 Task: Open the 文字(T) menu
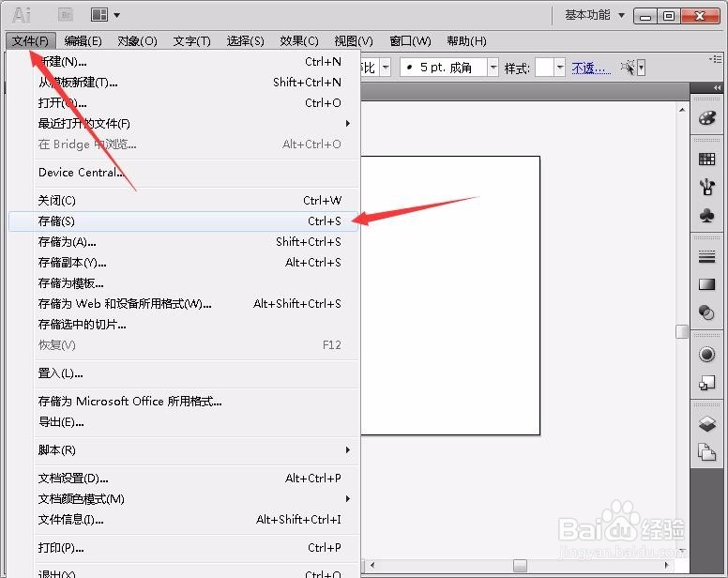[x=191, y=41]
